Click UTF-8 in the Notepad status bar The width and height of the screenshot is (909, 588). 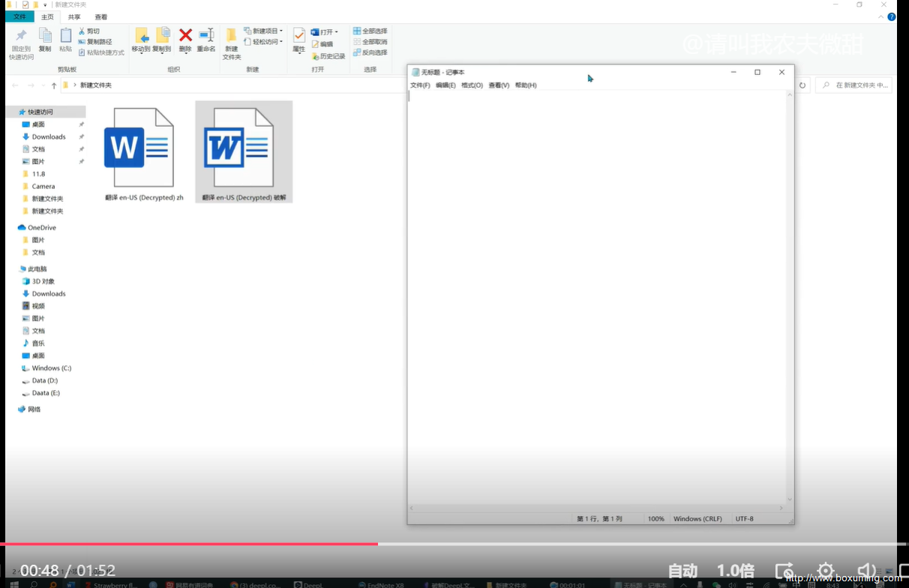pyautogui.click(x=745, y=519)
